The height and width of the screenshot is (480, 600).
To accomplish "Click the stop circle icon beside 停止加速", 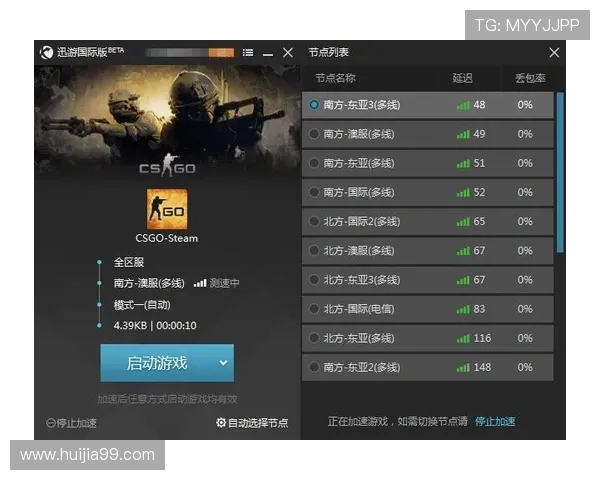I will [x=51, y=423].
